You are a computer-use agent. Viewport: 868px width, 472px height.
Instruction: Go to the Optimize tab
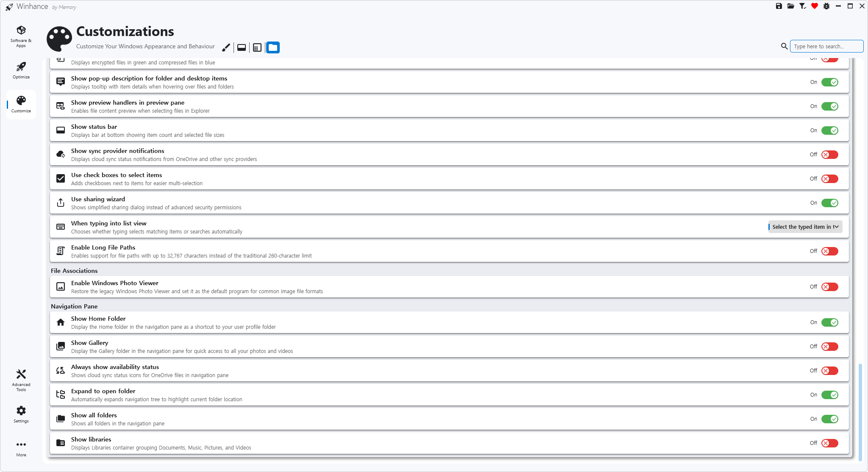point(21,70)
